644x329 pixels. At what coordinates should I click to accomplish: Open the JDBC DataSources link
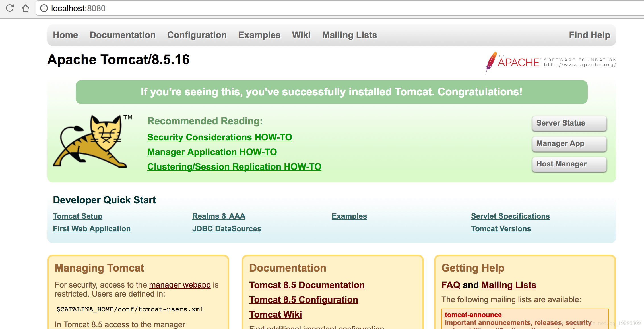226,229
